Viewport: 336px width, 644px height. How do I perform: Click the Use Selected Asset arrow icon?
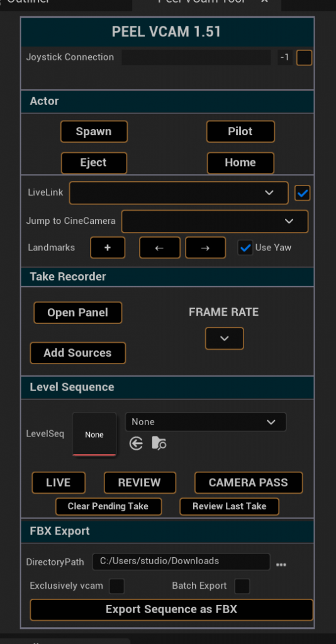coord(136,443)
